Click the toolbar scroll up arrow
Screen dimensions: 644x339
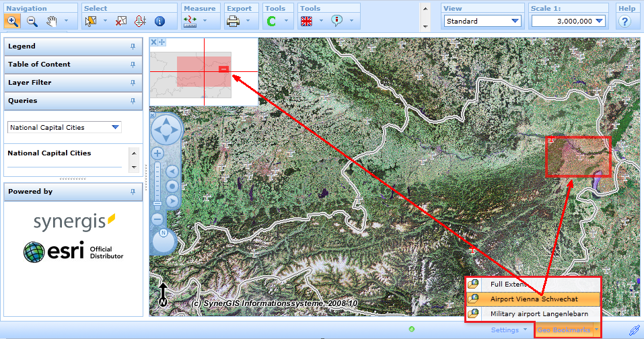click(425, 9)
